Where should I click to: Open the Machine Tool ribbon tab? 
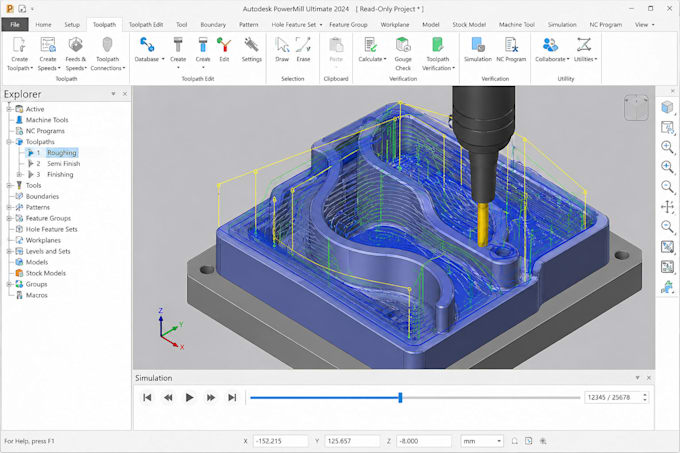coord(517,25)
